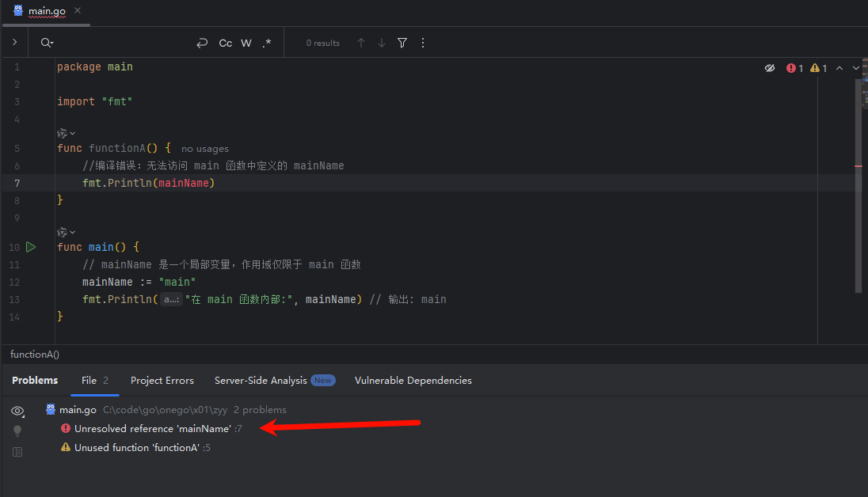The height and width of the screenshot is (497, 868).
Task: Toggle Whole Words (W) search option
Action: (246, 43)
